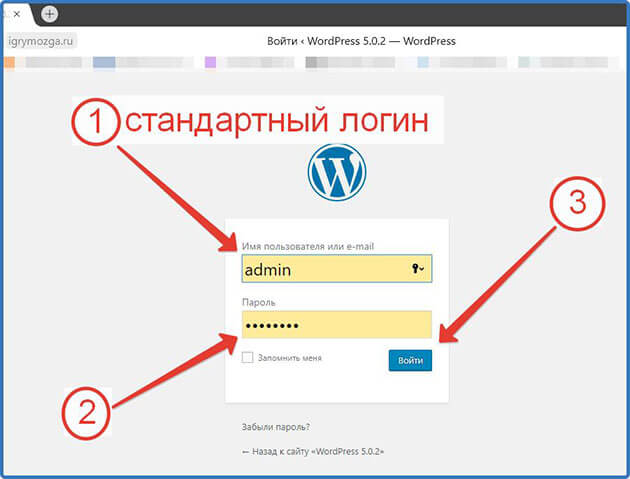630x479 pixels.
Task: Click the Пароль field label
Action: click(258, 302)
